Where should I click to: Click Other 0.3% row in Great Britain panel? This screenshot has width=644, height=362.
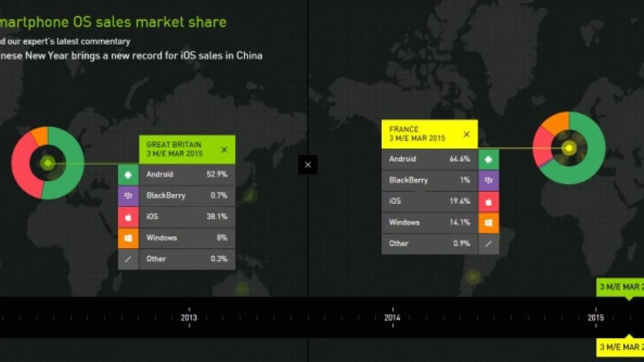click(187, 259)
